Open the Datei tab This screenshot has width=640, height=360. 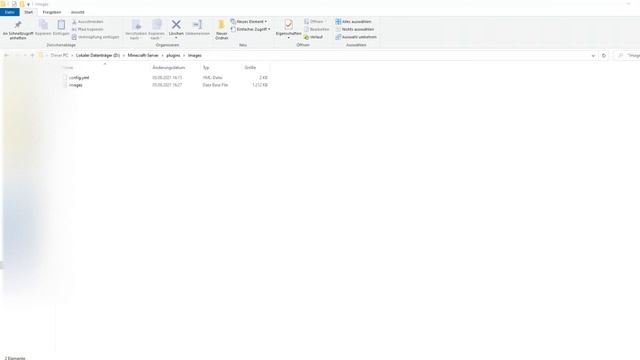tap(10, 12)
